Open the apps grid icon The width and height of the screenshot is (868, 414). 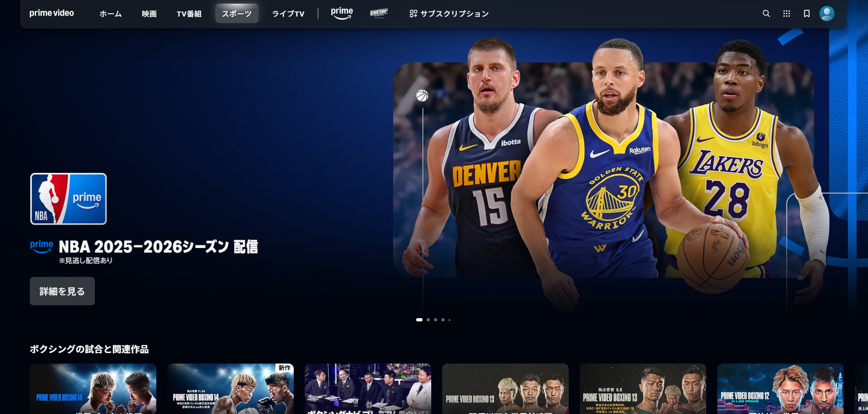click(786, 14)
